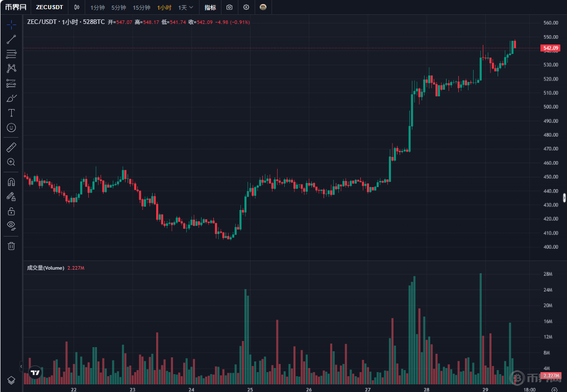This screenshot has height=392, width=567.
Task: Open the ZECUSDT symbol search
Action: 50,7
